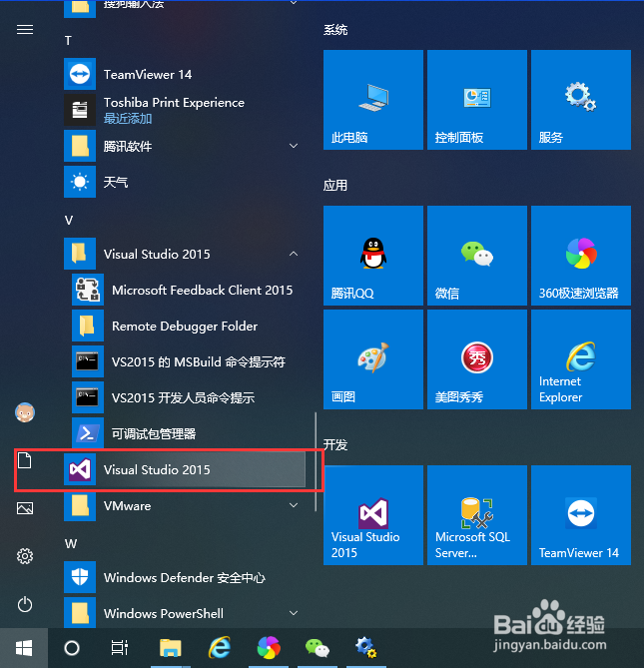Jump to letter T index header

click(68, 41)
